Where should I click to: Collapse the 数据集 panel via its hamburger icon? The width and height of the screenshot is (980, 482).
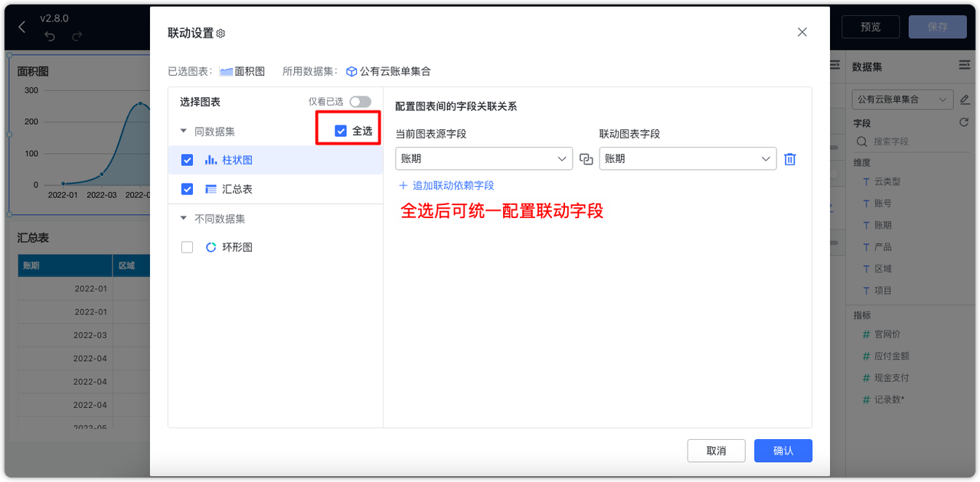[963, 67]
